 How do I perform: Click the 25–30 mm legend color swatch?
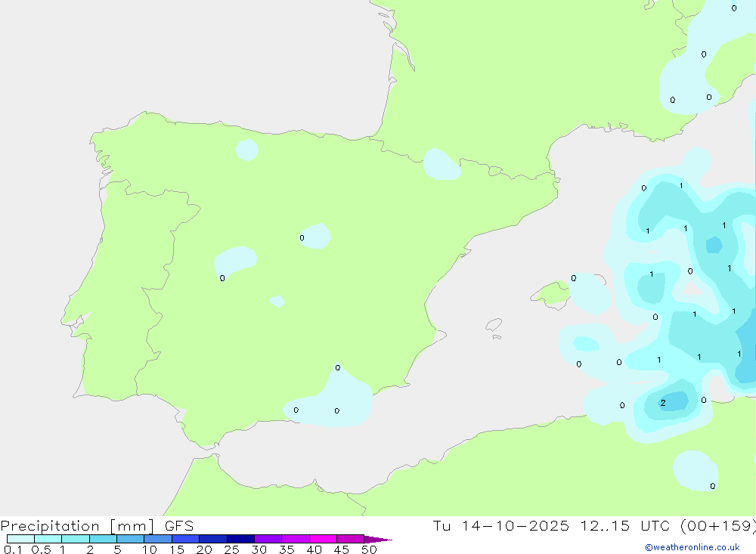tap(240, 539)
